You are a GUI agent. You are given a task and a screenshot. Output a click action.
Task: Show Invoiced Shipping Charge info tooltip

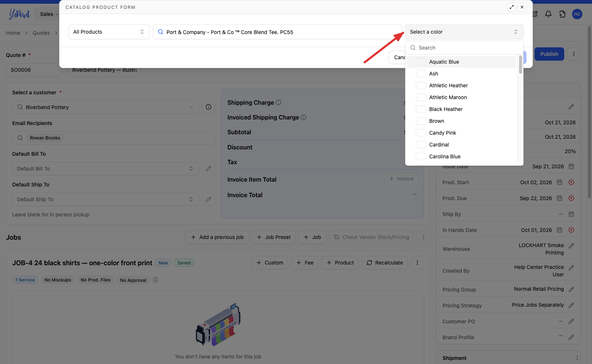point(303,117)
